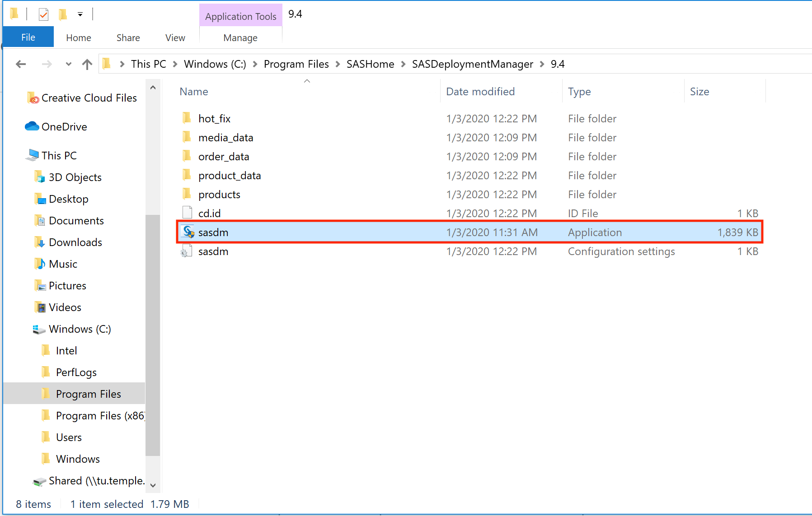Click the navigation pane scroll-up arrow
Screen dimensions: 812x516
click(x=153, y=88)
